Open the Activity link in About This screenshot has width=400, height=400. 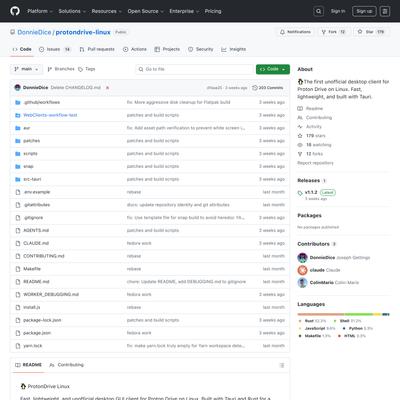310,127
